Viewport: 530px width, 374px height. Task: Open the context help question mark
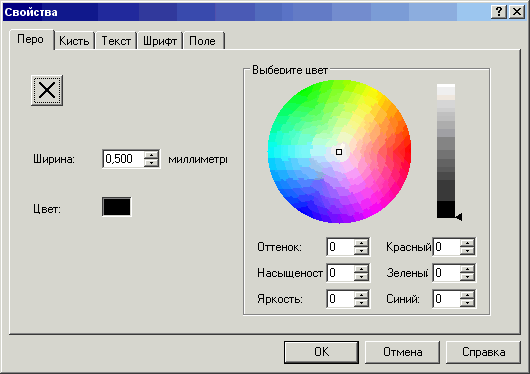coord(499,12)
